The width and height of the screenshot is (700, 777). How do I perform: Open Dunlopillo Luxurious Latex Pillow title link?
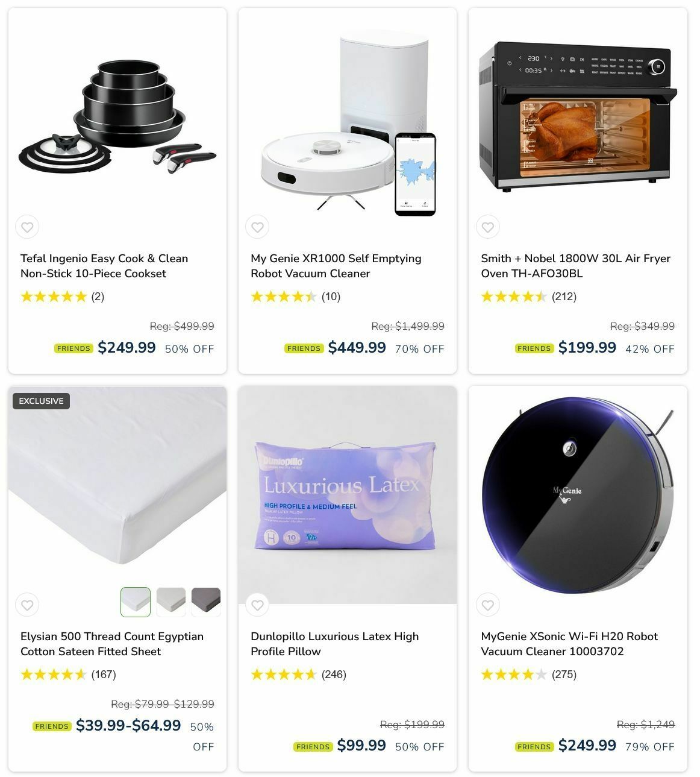pyautogui.click(x=334, y=644)
